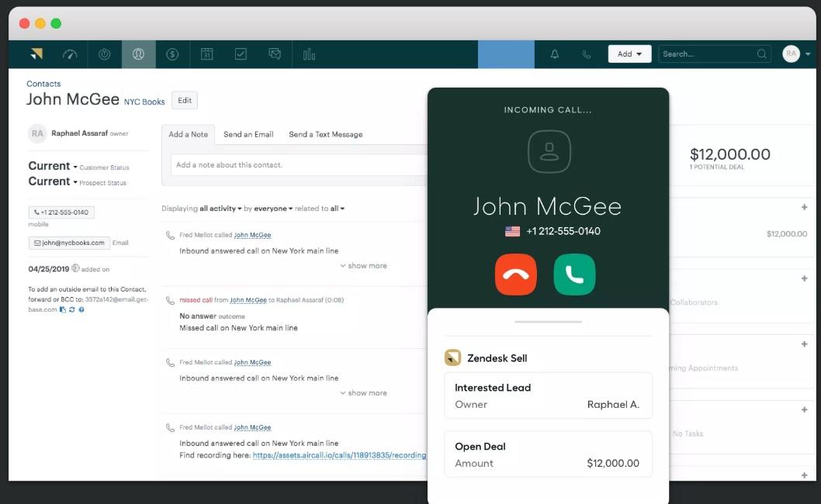Viewport: 821px width, 504px height.
Task: Click the 'Add a note about this contact' field
Action: tap(299, 165)
